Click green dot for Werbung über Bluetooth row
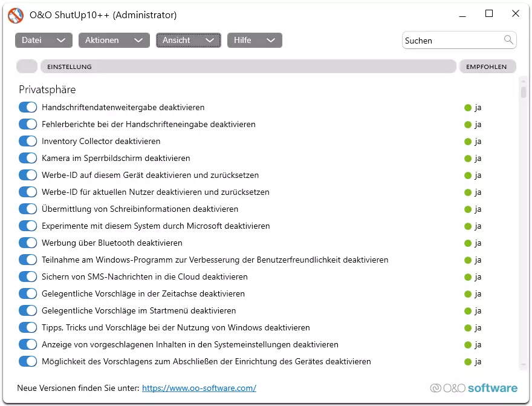This screenshot has width=532, height=406. pyautogui.click(x=468, y=243)
